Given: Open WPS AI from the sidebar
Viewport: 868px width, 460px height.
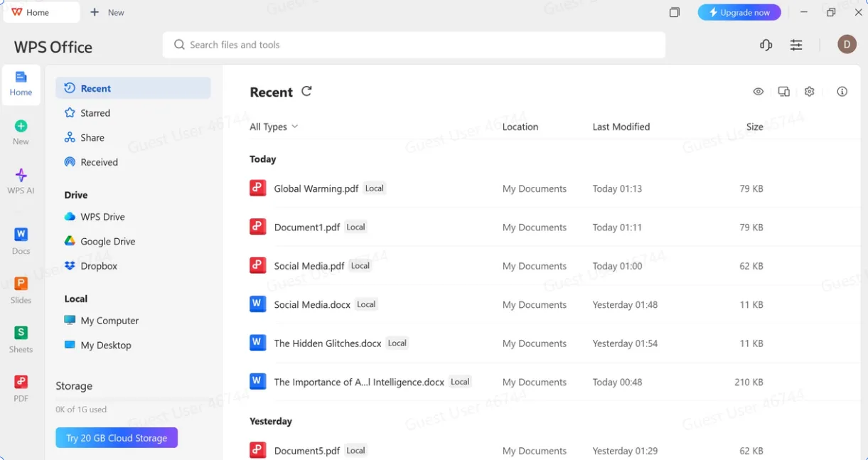Looking at the screenshot, I should tap(21, 181).
